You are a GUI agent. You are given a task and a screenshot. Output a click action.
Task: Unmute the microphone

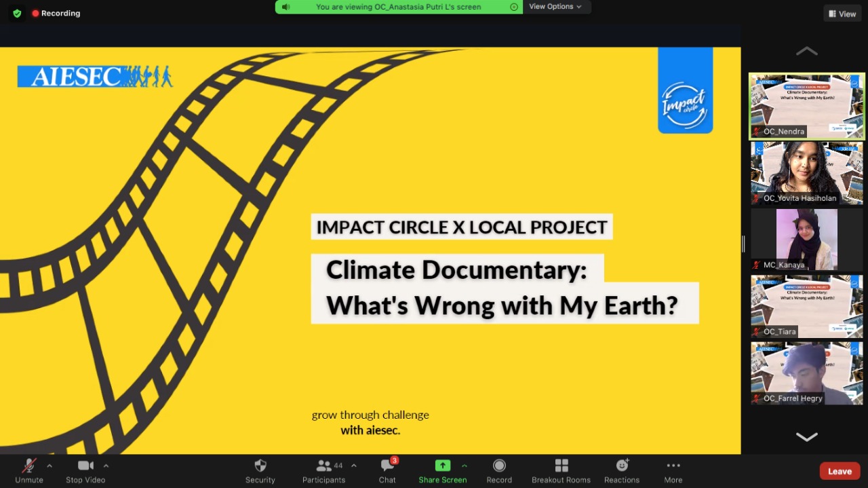[29, 466]
